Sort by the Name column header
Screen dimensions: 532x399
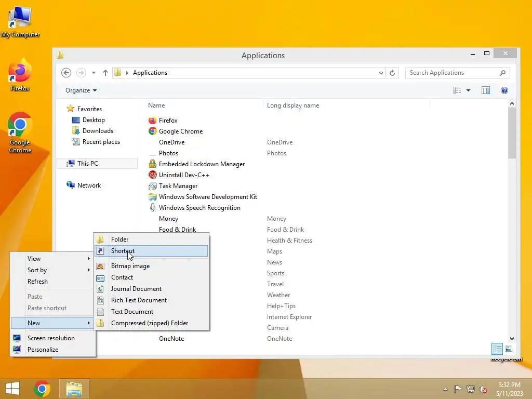coord(156,105)
